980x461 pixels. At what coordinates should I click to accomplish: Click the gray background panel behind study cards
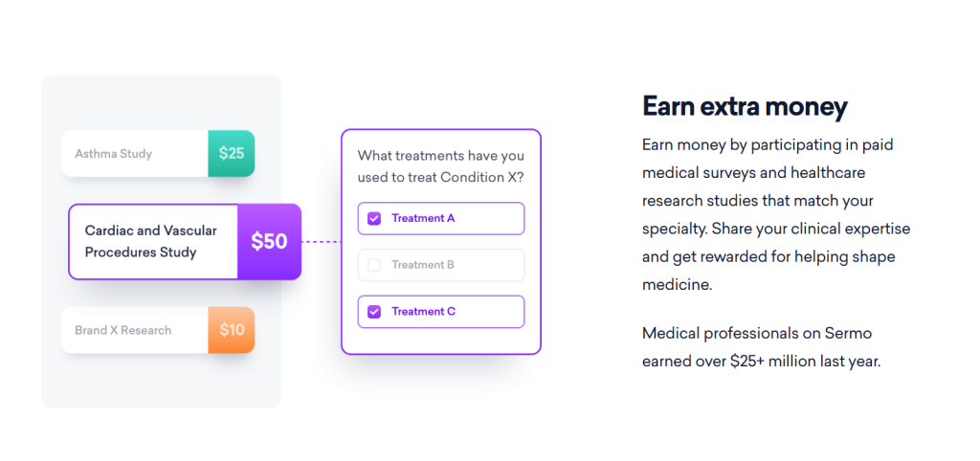(x=161, y=387)
